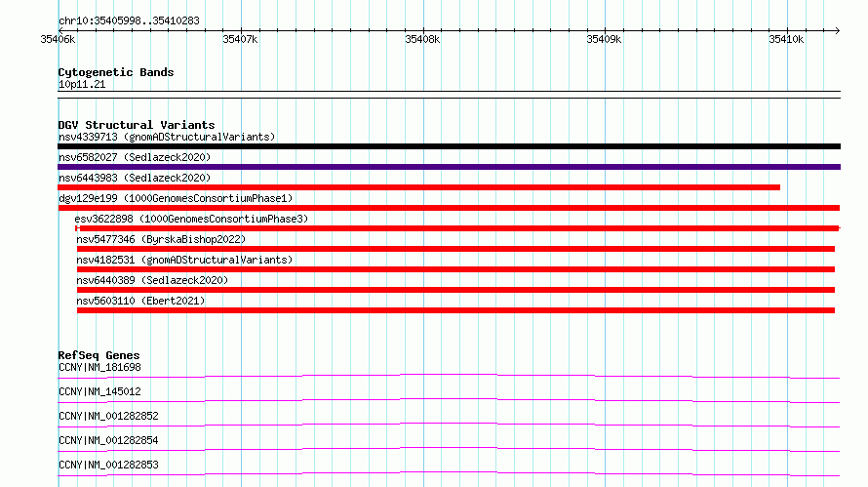Select the 10p11.21 band label
This screenshot has width=868, height=487.
[82, 84]
